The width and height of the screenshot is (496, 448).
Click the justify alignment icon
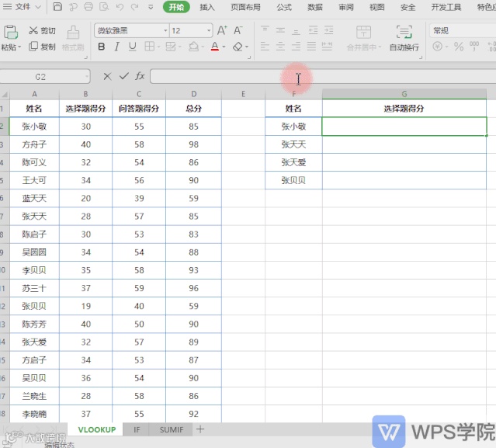point(311,47)
